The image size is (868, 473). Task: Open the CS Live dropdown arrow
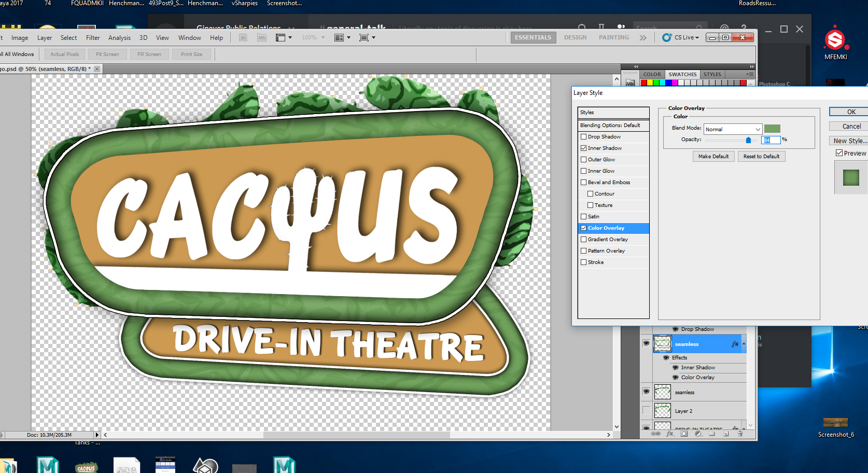[x=697, y=38]
